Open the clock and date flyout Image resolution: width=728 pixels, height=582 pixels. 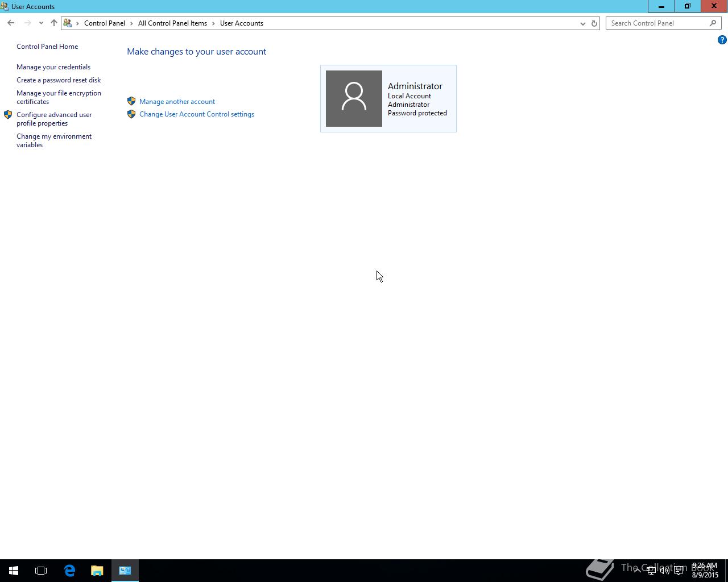pyautogui.click(x=705, y=571)
